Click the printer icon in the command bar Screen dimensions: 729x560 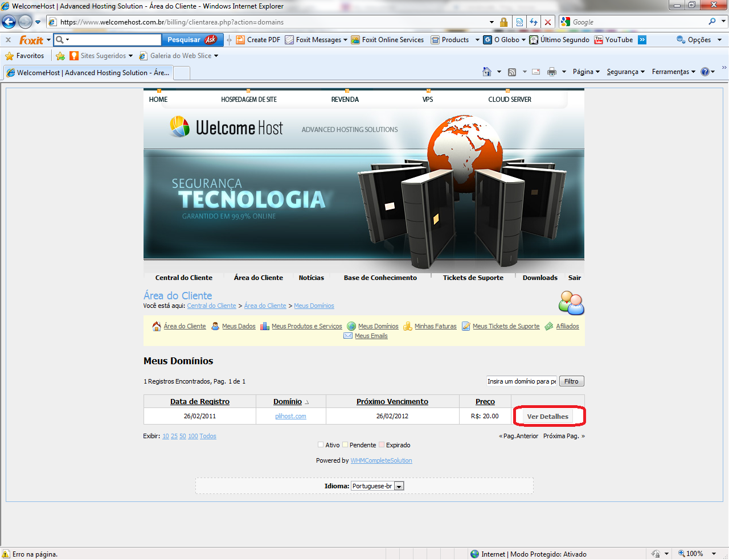pyautogui.click(x=551, y=72)
